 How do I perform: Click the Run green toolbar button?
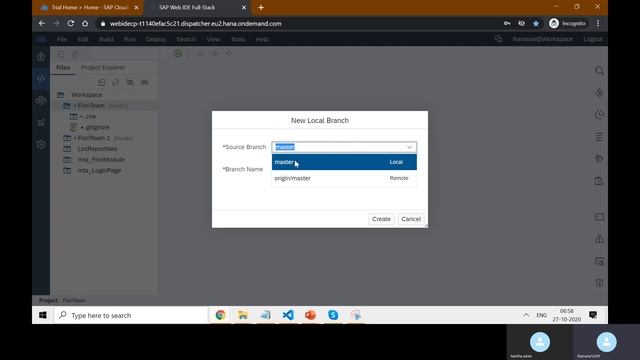[x=178, y=53]
